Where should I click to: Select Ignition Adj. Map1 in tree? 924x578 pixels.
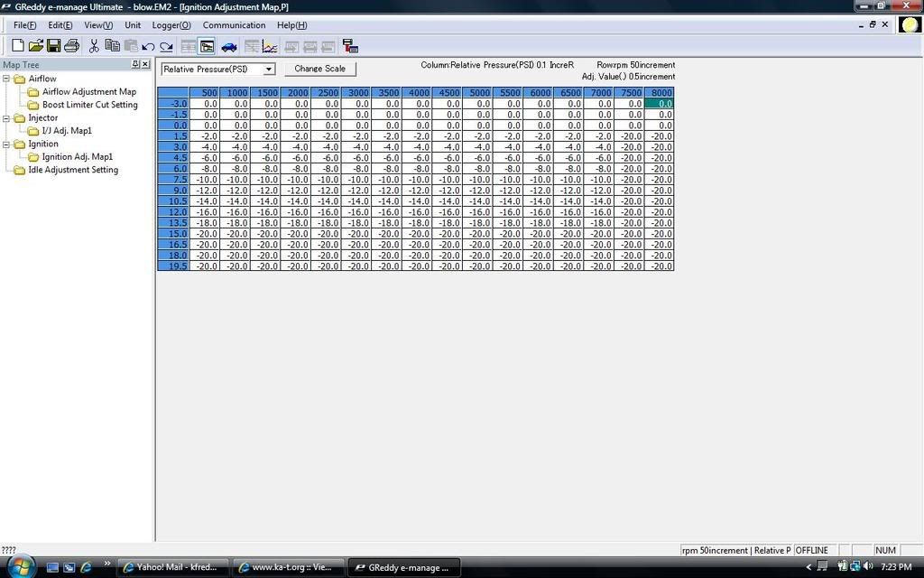pos(78,157)
